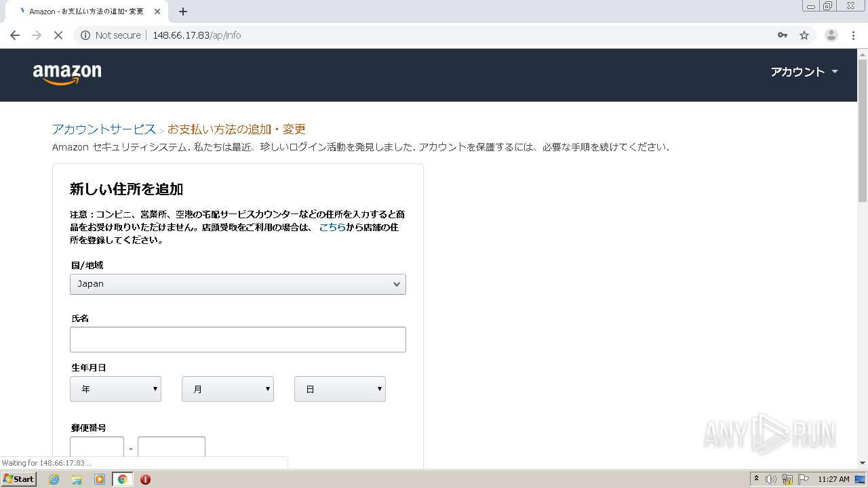
Task: Open a new browser tab
Action: 183,12
